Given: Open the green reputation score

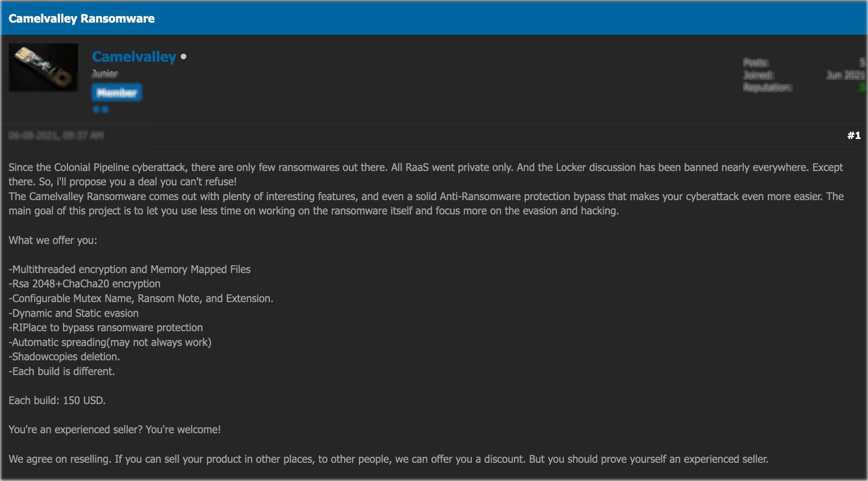Looking at the screenshot, I should click(x=862, y=88).
